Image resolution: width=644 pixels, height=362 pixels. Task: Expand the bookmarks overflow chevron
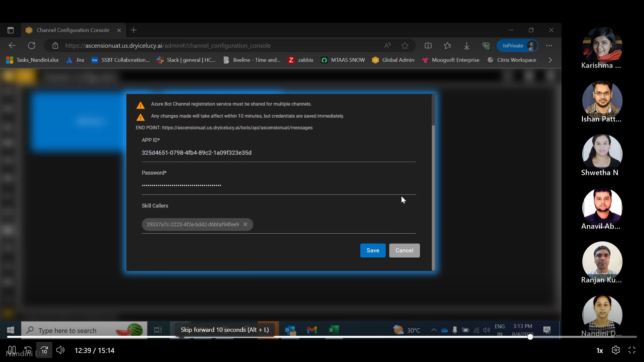click(x=550, y=60)
